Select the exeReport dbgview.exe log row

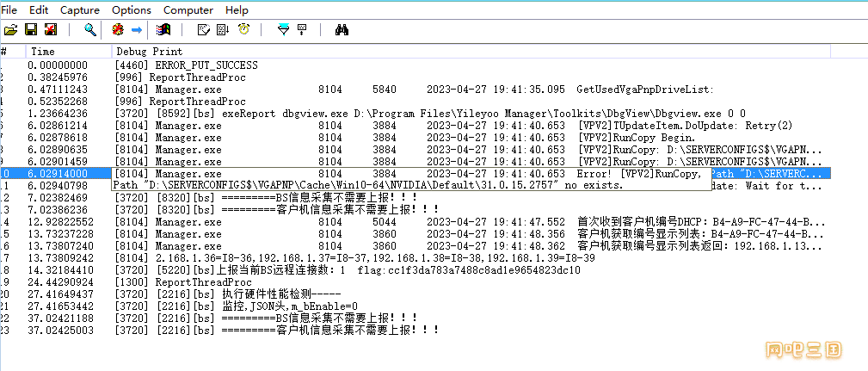pos(416,114)
